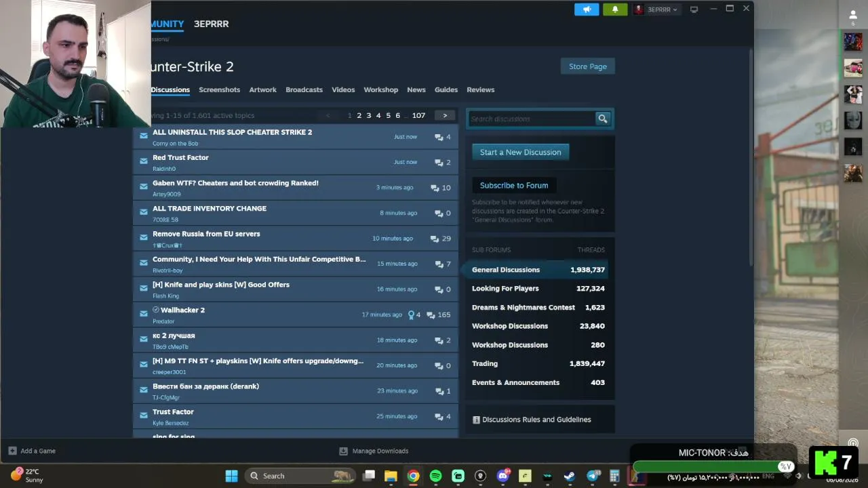Click comments icon on 'Remove Russia from EU servers'
Viewport: 868px width, 488px height.
(435, 239)
